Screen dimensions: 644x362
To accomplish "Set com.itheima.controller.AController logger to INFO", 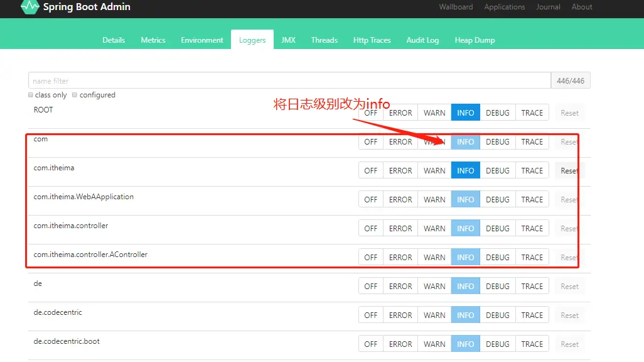I will pyautogui.click(x=465, y=257).
